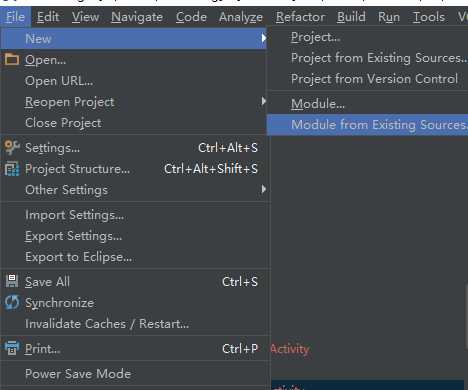Screen dimensions: 468x390
Task: Click the folder icon beside Open
Action: (x=12, y=59)
